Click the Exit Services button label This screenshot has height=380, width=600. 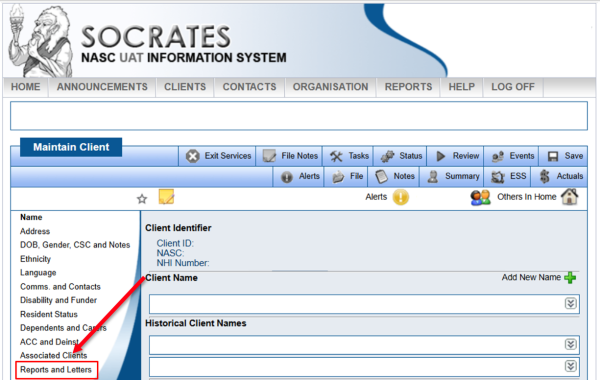228,156
